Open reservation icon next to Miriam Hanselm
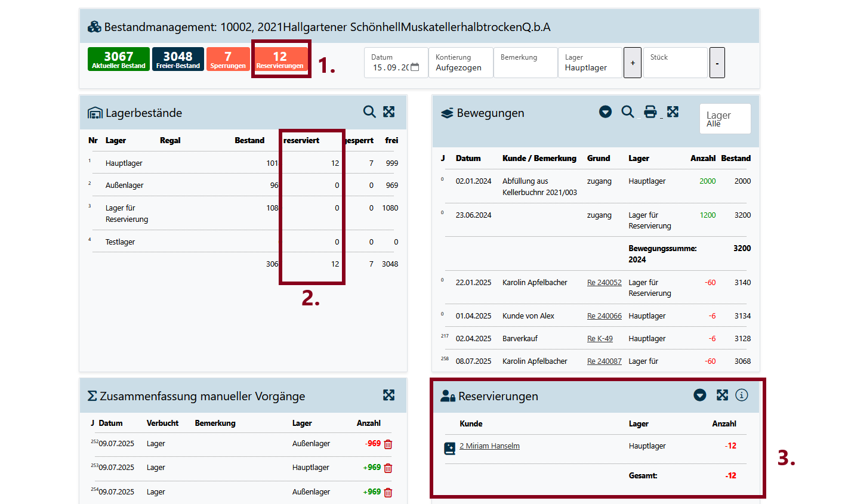Screen dimensions: 845x504 (x=450, y=448)
